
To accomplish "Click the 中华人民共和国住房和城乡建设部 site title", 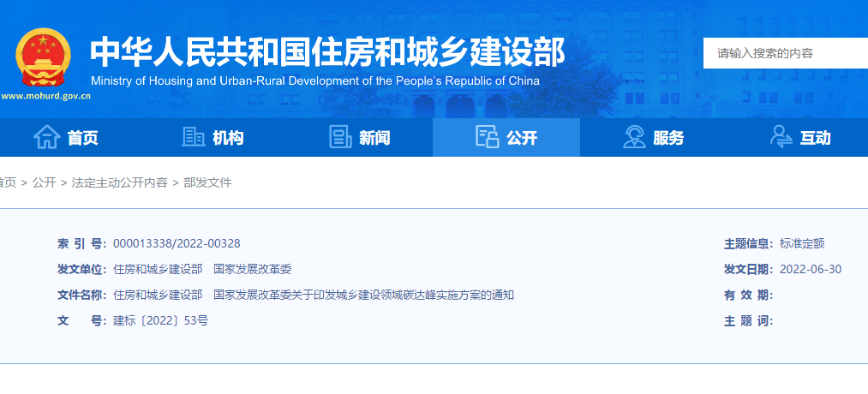I will click(327, 53).
